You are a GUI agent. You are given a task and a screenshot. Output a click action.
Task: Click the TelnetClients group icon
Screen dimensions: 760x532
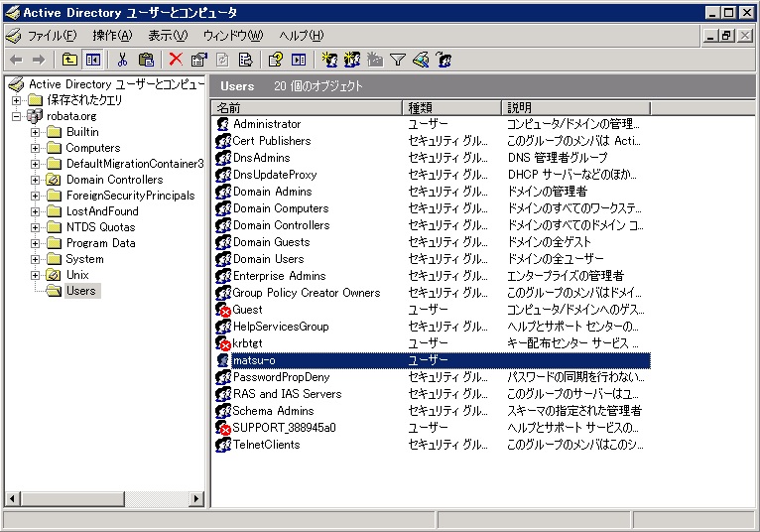[x=223, y=445]
